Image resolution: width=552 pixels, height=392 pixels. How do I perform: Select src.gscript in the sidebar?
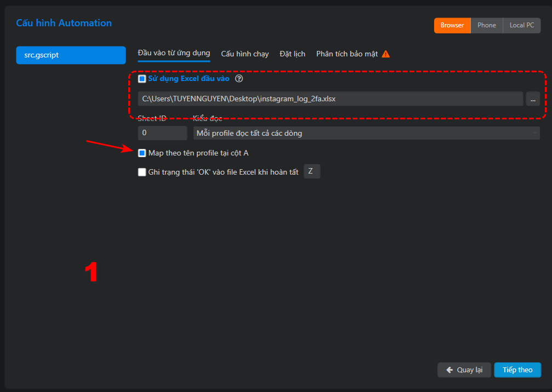(x=71, y=55)
